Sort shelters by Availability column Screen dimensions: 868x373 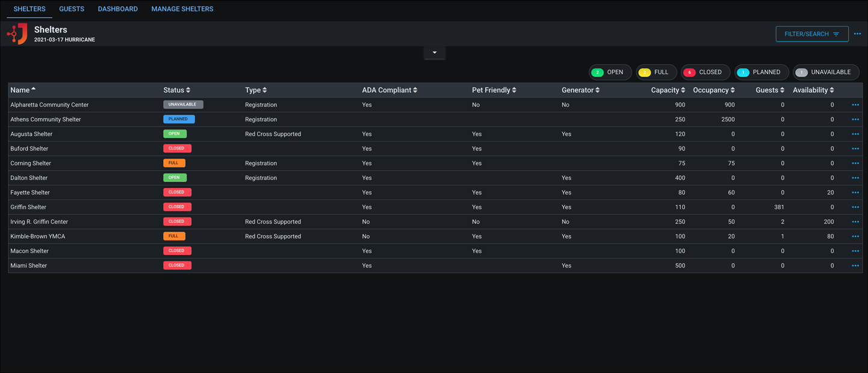[813, 89]
